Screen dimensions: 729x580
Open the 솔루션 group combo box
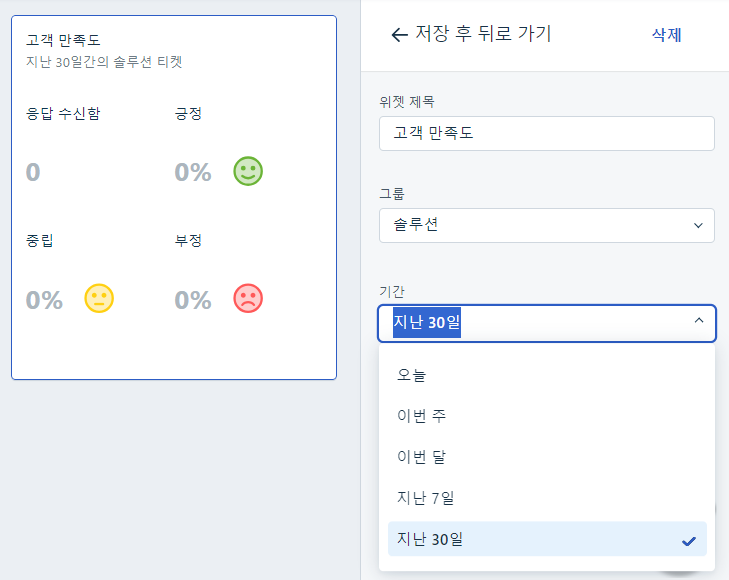tap(547, 225)
